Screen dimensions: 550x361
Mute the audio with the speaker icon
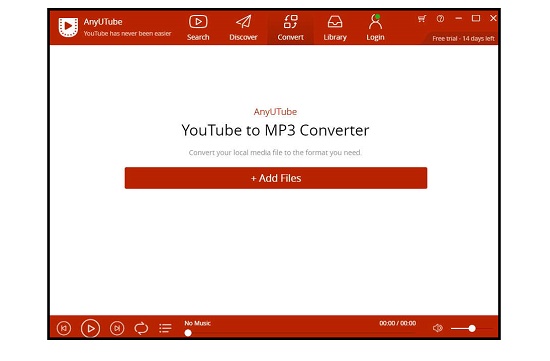coord(437,328)
